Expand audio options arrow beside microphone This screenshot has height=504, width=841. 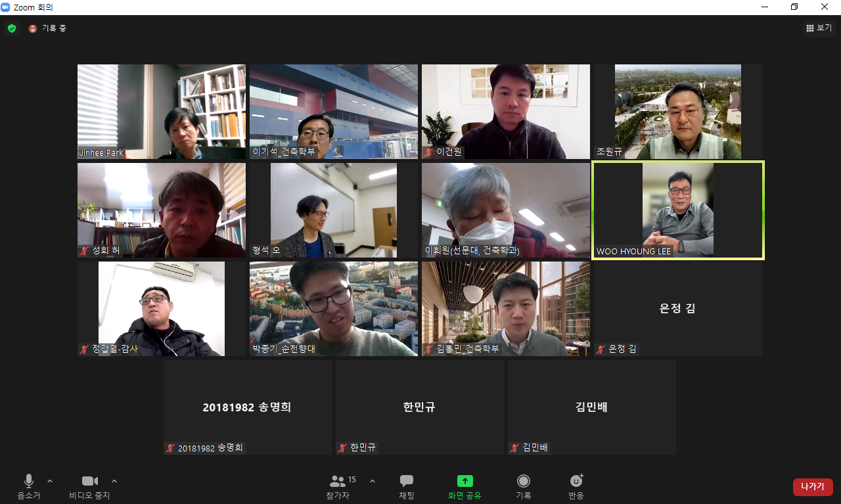[50, 481]
